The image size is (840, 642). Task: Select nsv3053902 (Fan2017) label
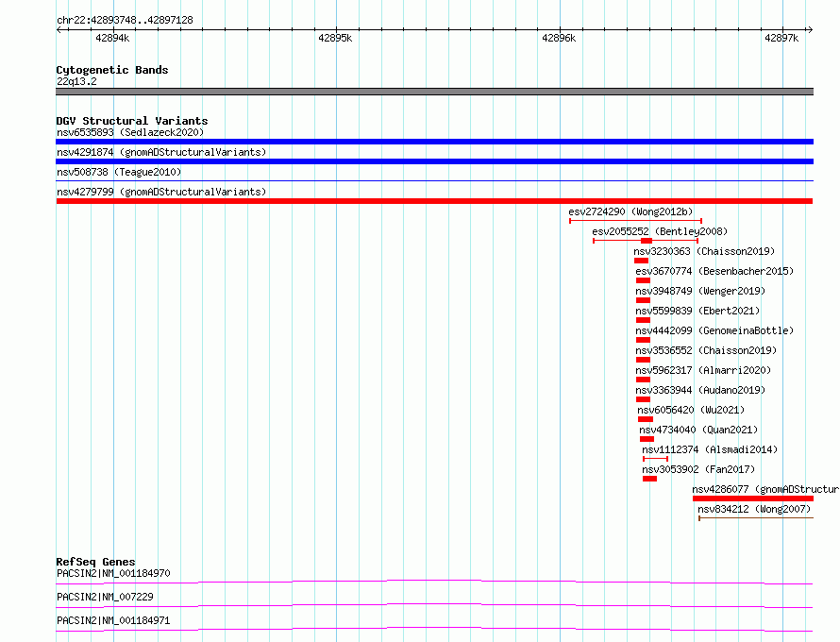(x=698, y=469)
